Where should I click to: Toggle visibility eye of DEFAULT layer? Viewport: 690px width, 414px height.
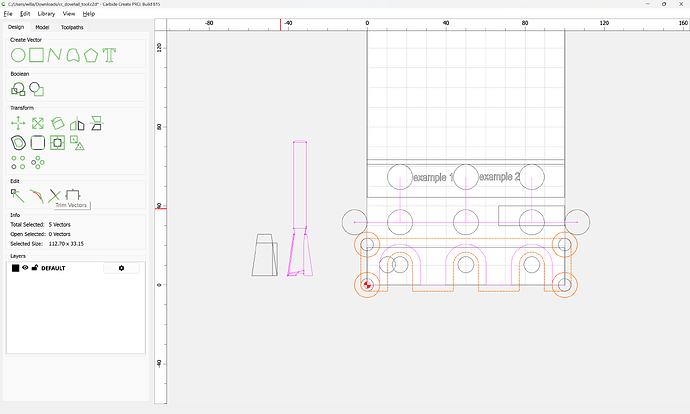[x=26, y=267]
